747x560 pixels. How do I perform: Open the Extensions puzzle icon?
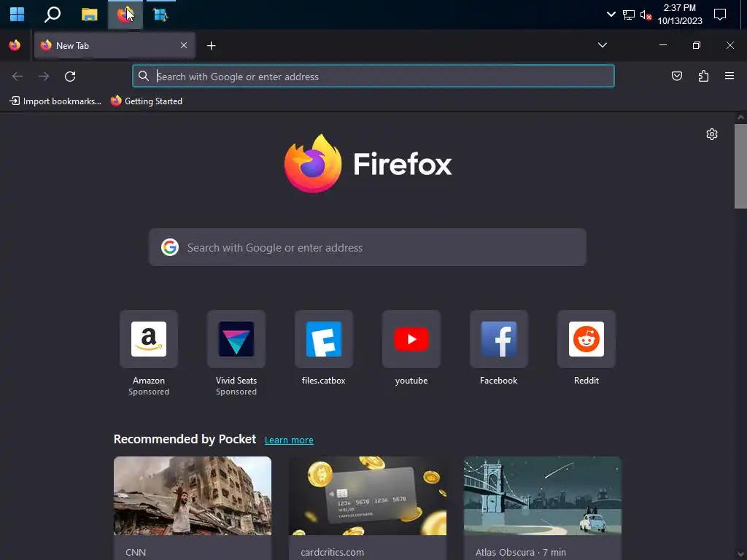point(703,76)
